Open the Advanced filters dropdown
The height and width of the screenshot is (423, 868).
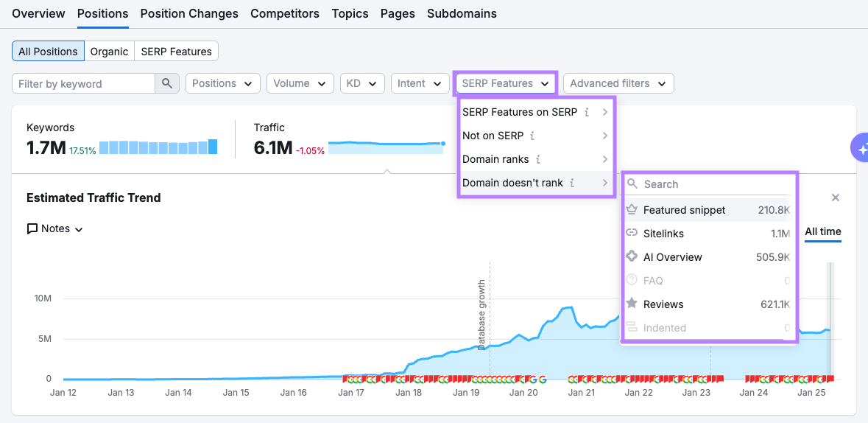coord(618,84)
